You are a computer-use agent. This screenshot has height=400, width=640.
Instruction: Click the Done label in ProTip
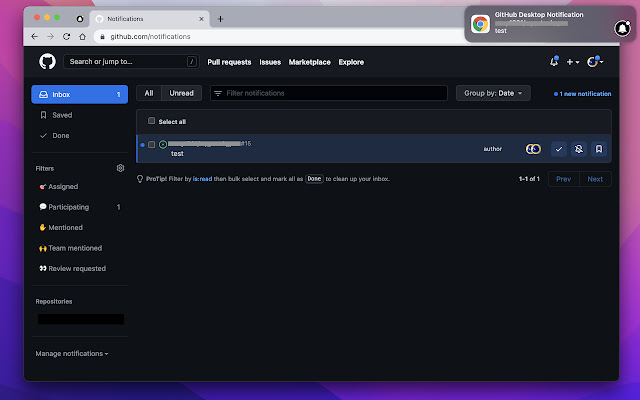[x=314, y=179]
